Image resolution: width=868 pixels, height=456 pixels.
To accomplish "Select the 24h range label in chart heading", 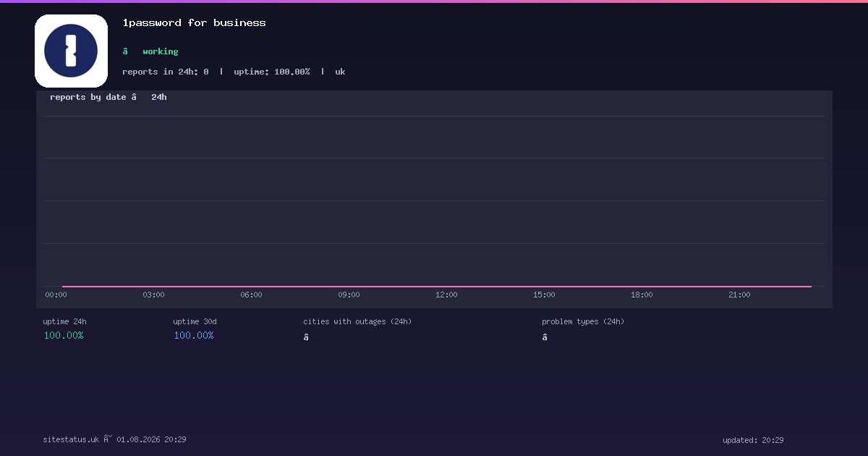I will tap(159, 97).
